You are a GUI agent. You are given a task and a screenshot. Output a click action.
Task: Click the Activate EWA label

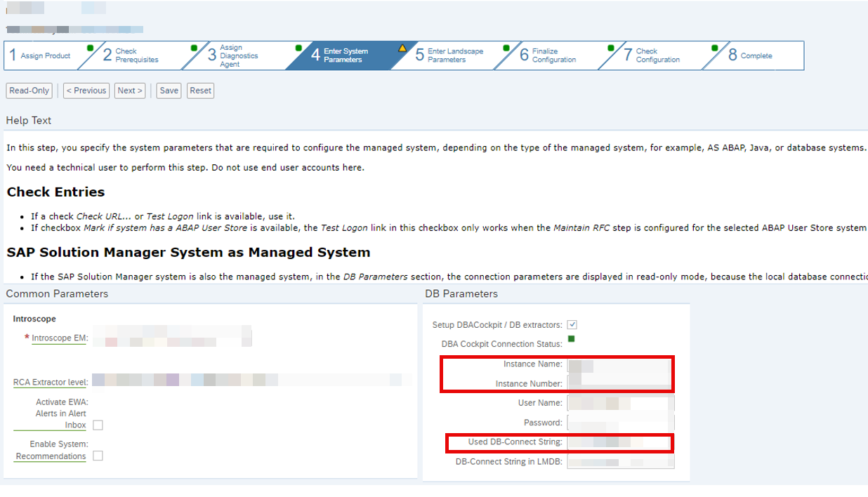(62, 403)
